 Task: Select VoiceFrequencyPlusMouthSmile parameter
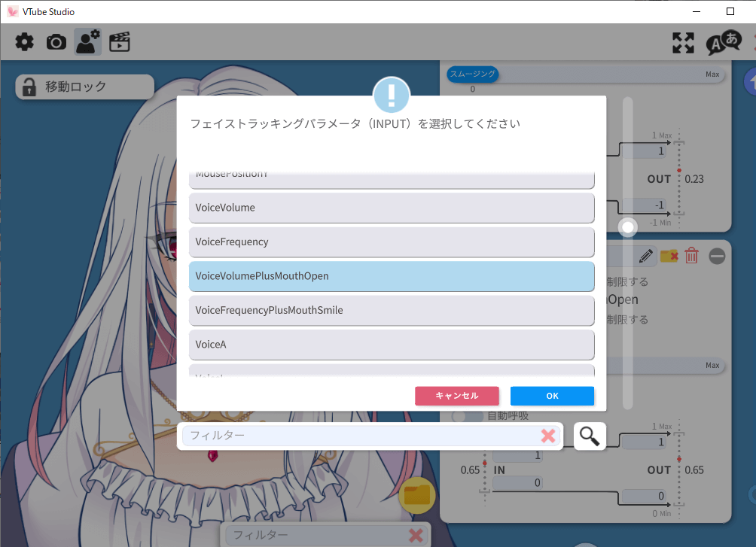point(392,311)
